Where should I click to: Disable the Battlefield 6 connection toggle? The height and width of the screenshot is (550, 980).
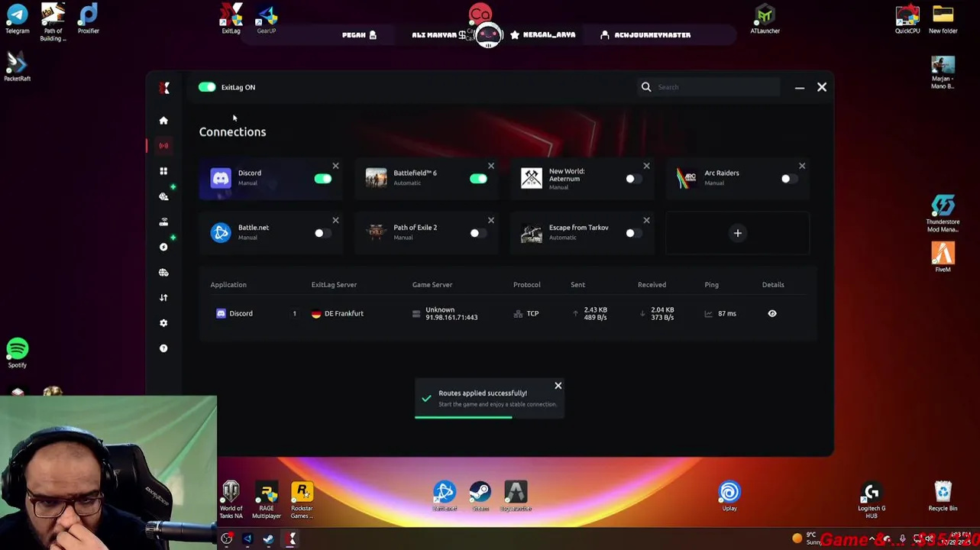point(478,179)
